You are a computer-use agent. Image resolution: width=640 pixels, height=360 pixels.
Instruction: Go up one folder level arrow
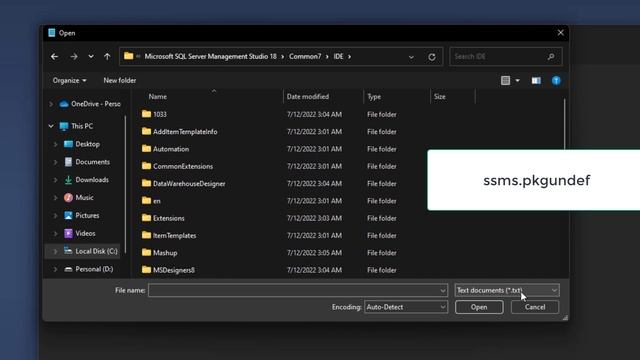click(x=107, y=56)
